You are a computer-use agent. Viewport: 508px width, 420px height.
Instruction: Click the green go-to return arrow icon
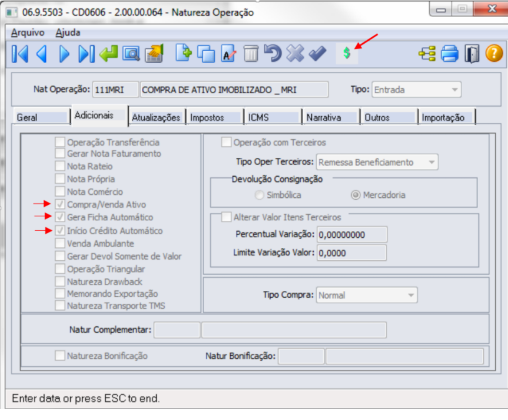tap(108, 54)
